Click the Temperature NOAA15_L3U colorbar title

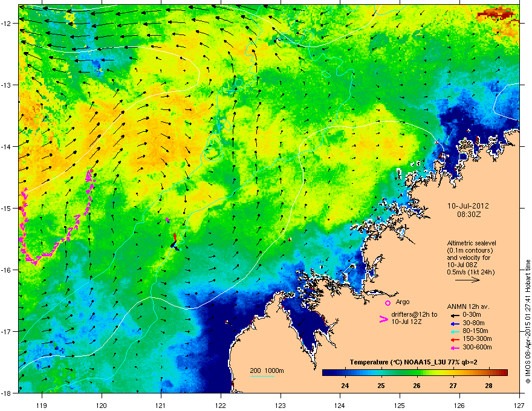click(x=414, y=363)
